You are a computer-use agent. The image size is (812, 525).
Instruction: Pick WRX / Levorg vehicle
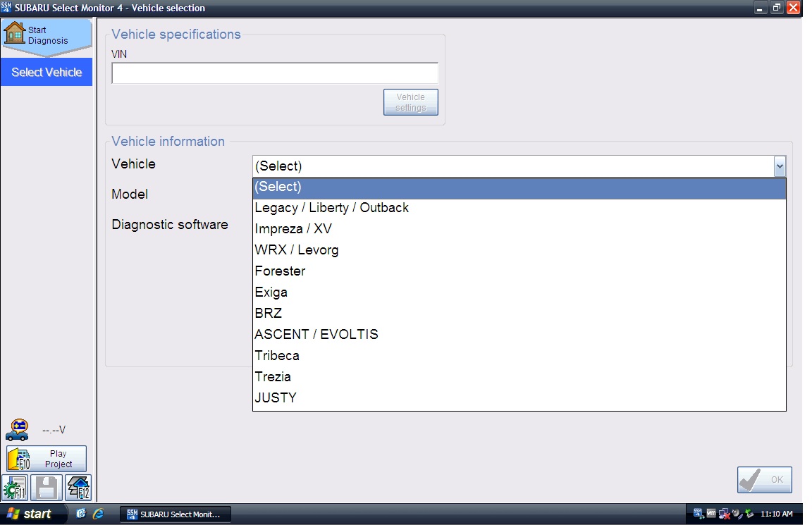point(519,250)
